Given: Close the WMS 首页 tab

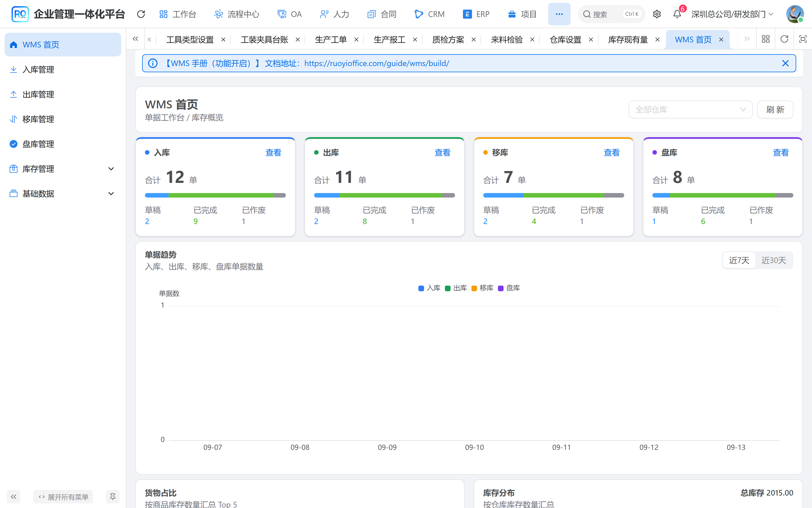Looking at the screenshot, I should [721, 40].
